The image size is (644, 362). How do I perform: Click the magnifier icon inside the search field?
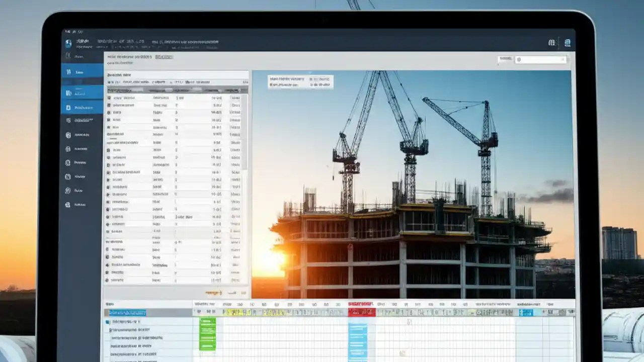[520, 59]
